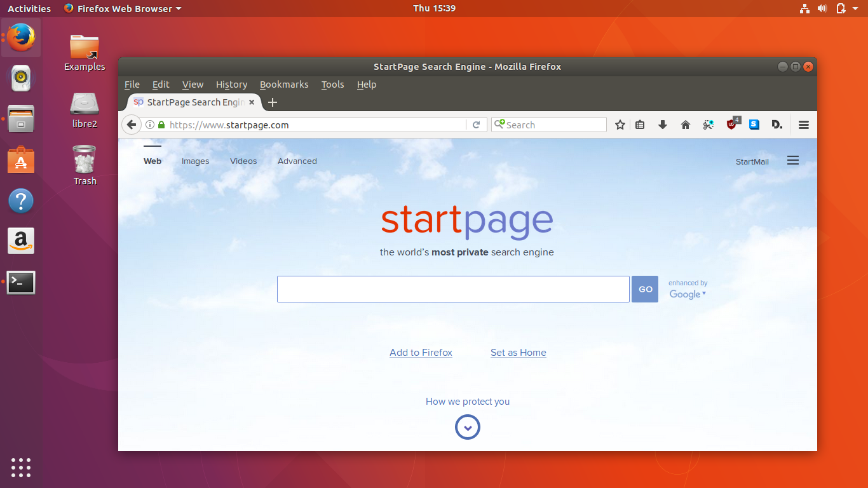
Task: Open the Edit menu
Action: 161,85
